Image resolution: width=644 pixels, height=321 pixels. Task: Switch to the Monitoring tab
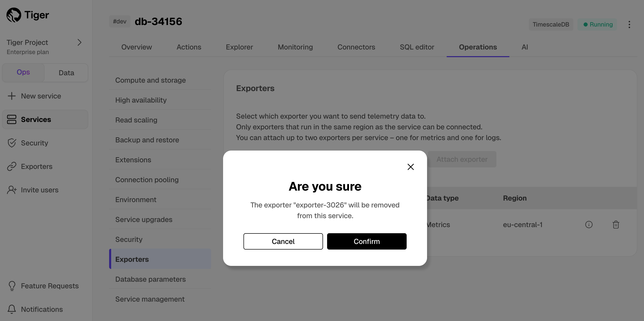coord(295,47)
